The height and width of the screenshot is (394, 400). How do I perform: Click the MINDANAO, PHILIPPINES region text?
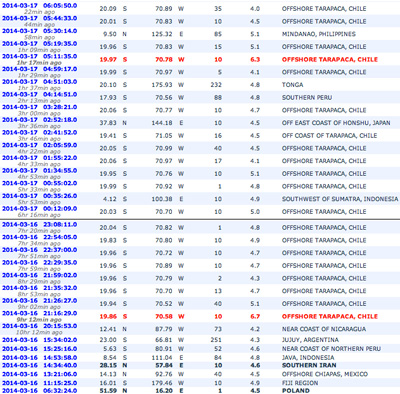(x=319, y=34)
